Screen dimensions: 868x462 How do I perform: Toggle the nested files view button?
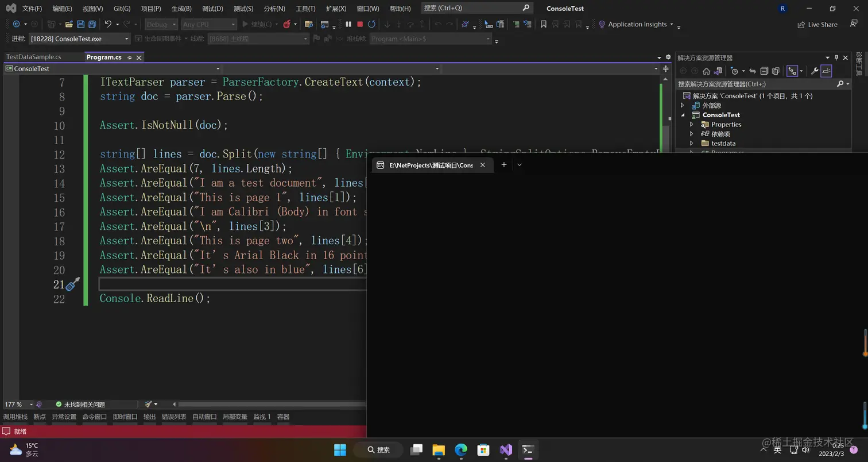coord(792,71)
